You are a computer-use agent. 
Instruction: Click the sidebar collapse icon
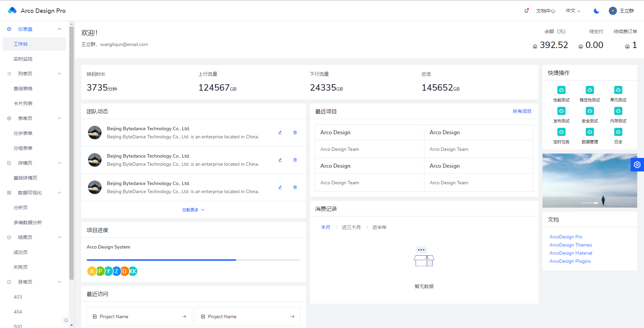point(66,320)
